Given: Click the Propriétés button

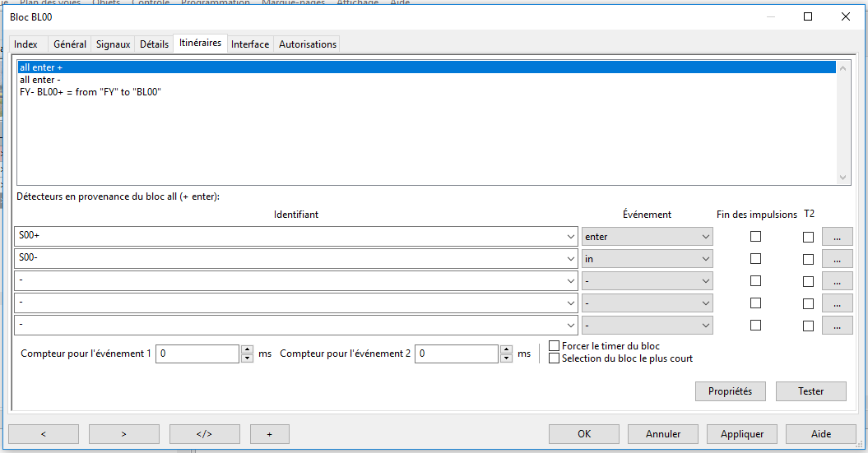Looking at the screenshot, I should tap(730, 391).
